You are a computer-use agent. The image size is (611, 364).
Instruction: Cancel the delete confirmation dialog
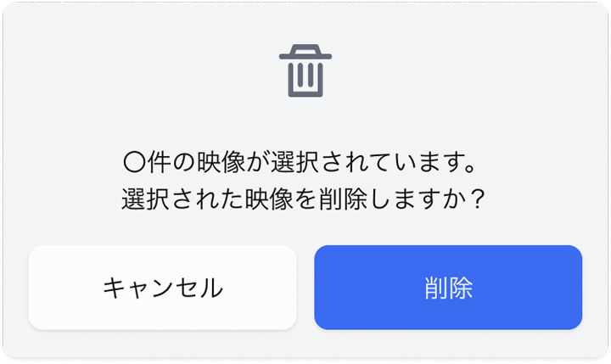pos(162,288)
